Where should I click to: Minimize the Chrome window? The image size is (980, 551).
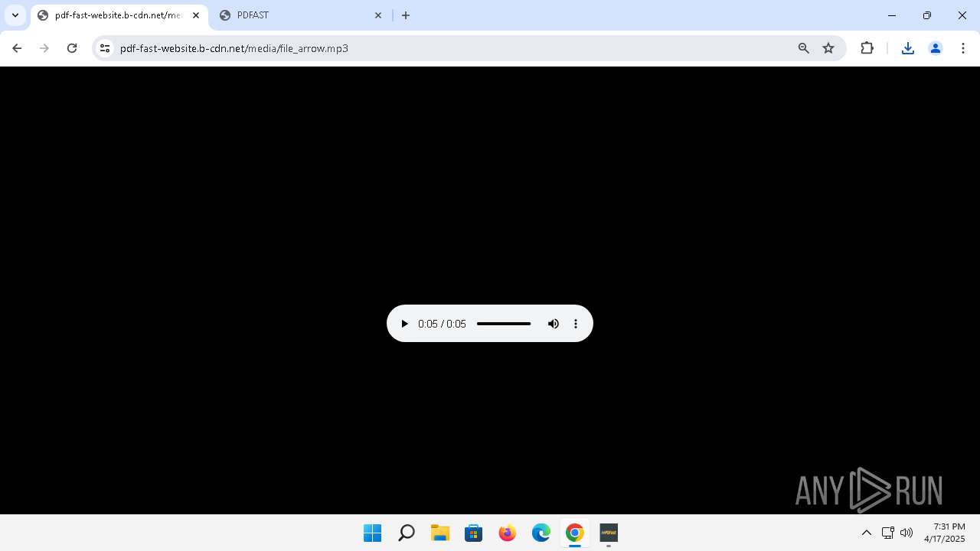892,15
